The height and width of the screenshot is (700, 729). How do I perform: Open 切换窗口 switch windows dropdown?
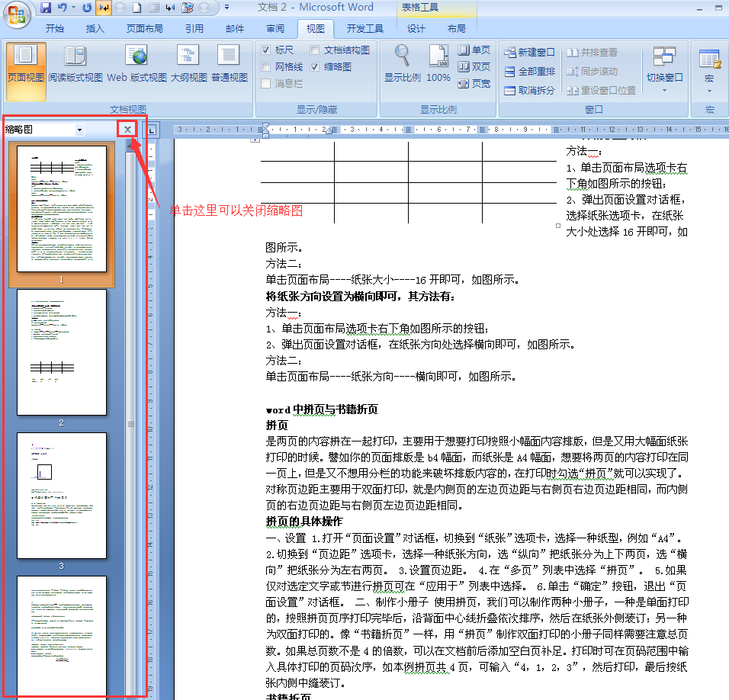click(x=664, y=69)
